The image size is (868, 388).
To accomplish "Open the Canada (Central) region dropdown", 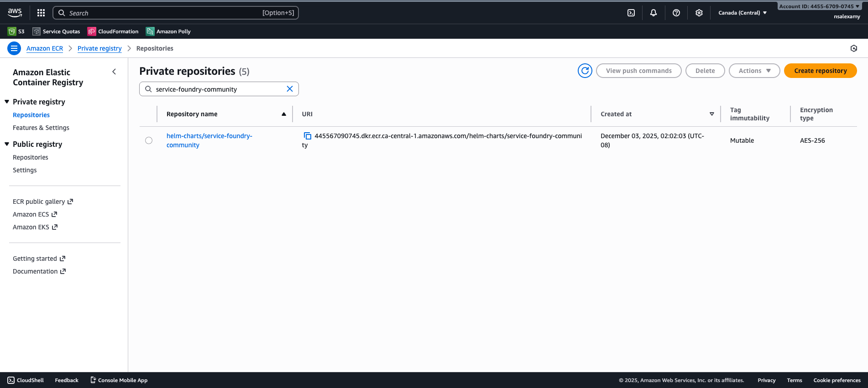I will coord(743,13).
